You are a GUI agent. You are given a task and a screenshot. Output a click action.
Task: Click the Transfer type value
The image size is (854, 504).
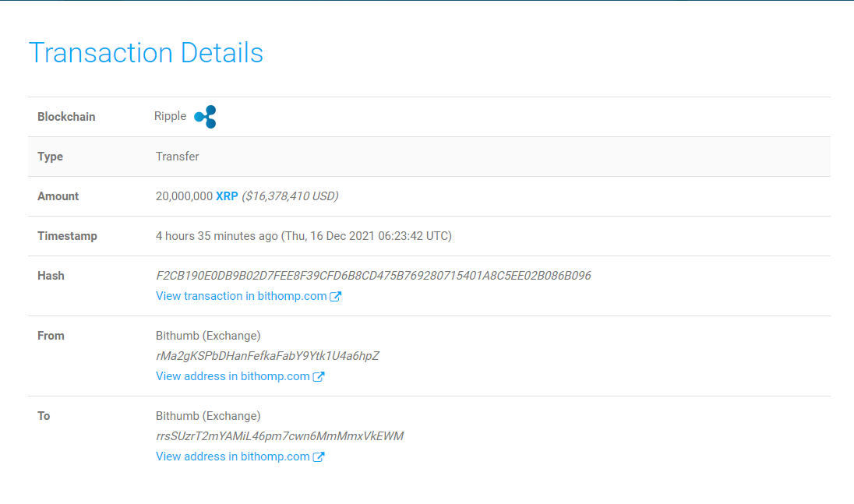(x=177, y=157)
